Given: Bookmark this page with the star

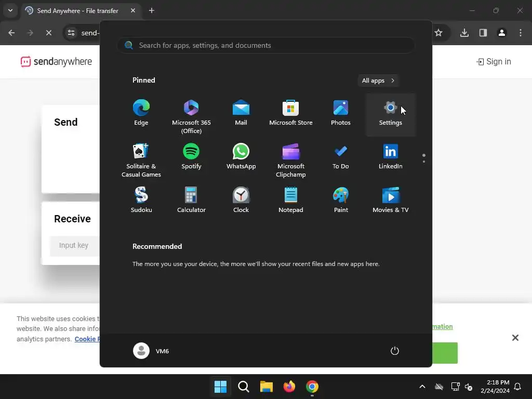Looking at the screenshot, I should (x=438, y=33).
